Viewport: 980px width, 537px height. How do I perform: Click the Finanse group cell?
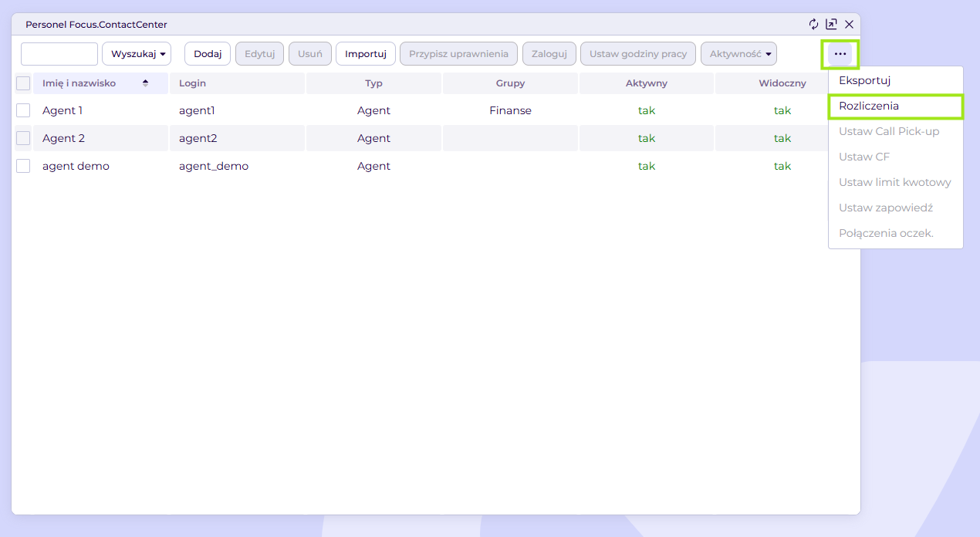pyautogui.click(x=510, y=110)
